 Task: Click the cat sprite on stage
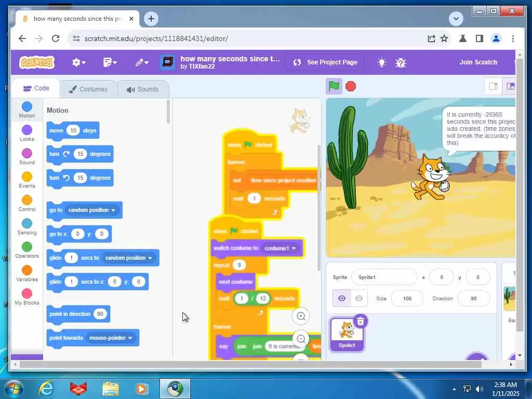431,178
